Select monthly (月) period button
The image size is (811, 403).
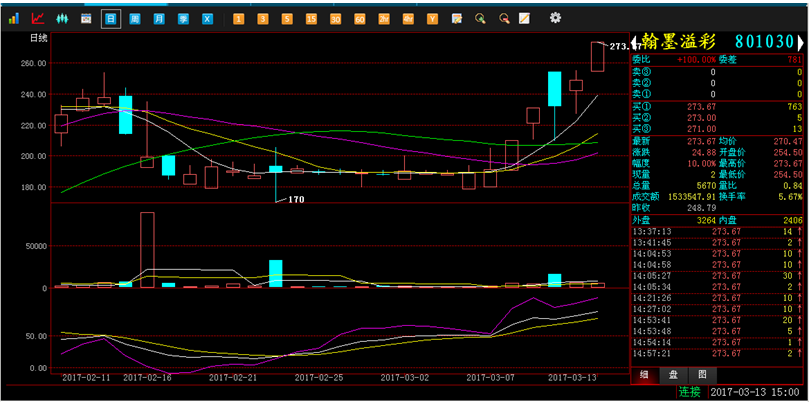[159, 19]
